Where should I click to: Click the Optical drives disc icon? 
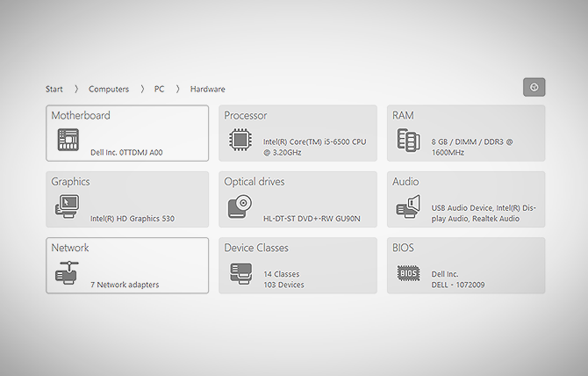[240, 206]
